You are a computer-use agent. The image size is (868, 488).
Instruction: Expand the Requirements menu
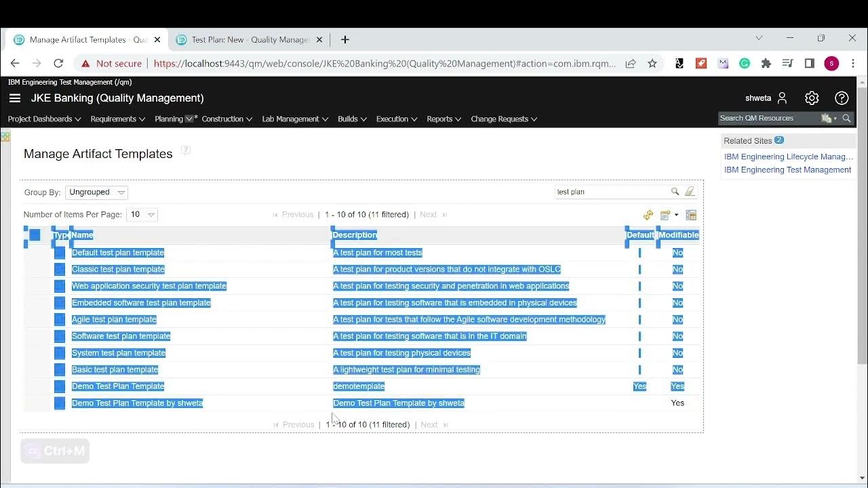click(117, 119)
